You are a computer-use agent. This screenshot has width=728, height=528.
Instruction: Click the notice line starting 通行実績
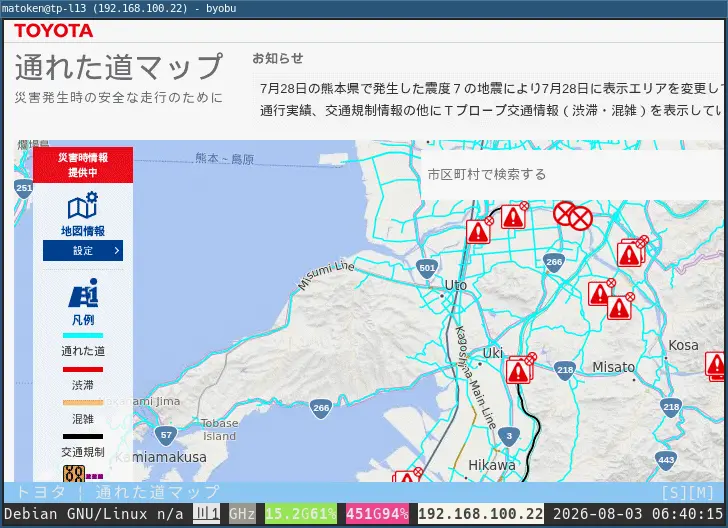(x=491, y=110)
